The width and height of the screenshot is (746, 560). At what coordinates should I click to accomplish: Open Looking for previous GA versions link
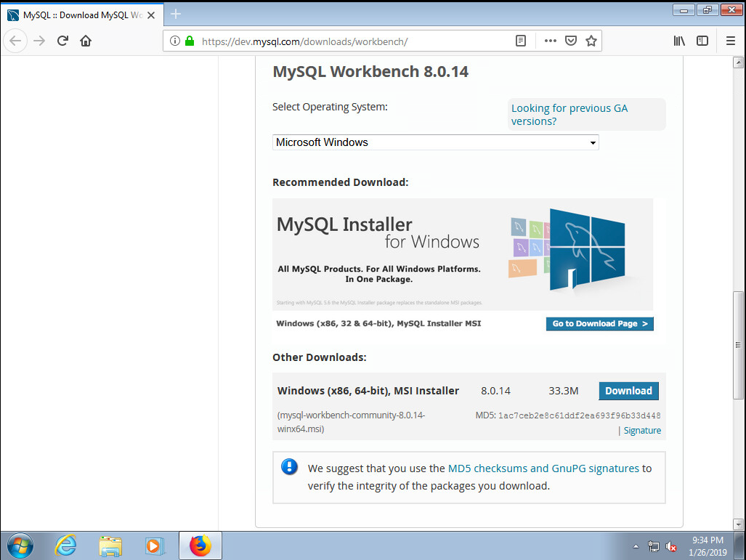pyautogui.click(x=569, y=115)
